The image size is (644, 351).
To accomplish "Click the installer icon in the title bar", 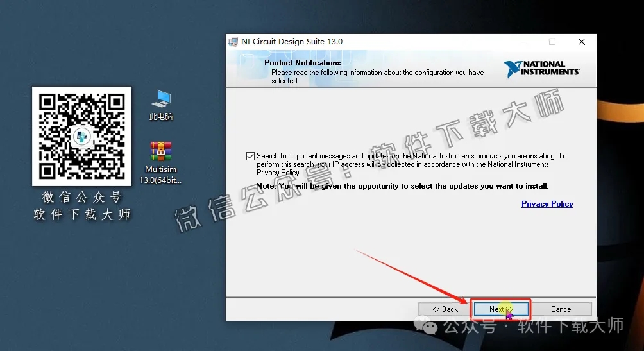I will tap(233, 42).
